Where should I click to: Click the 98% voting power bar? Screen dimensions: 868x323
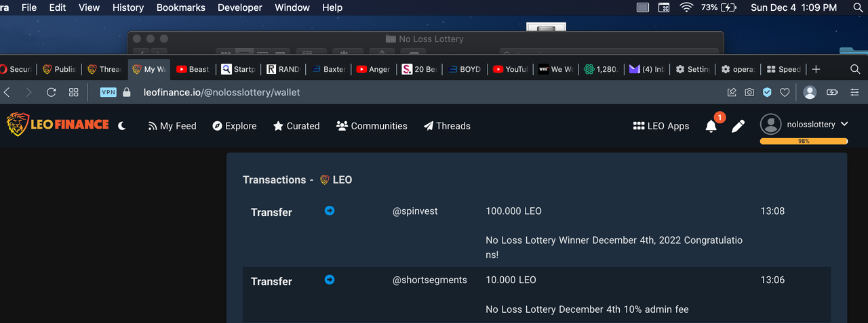pos(804,142)
